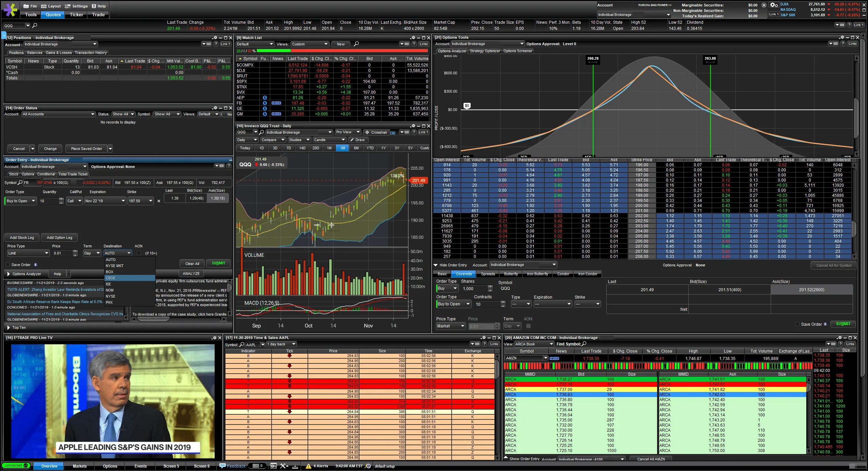The height and width of the screenshot is (471, 868).
Task: Check Save Order in the Options Tools panel
Action: (x=797, y=324)
